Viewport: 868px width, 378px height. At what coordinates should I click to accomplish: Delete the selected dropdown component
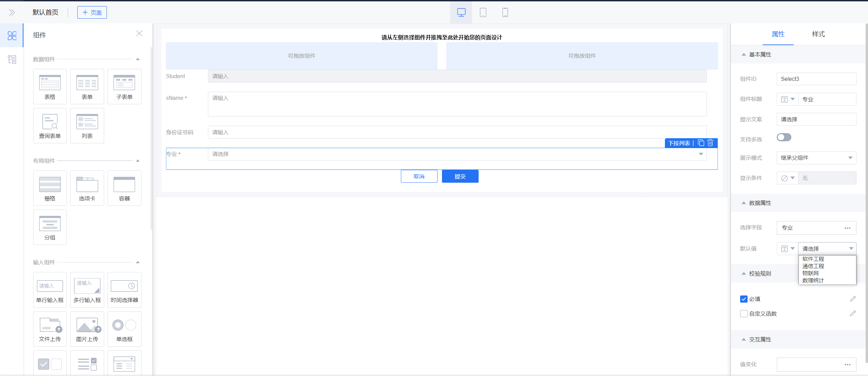710,143
